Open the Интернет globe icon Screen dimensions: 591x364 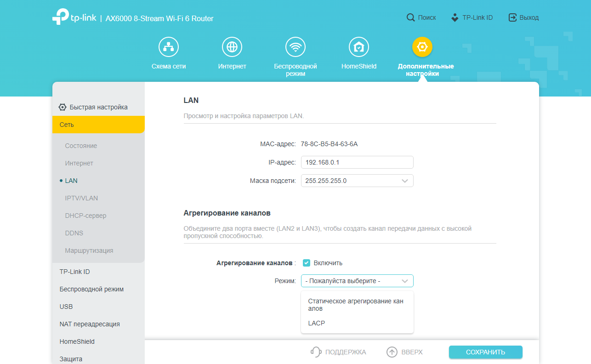(x=232, y=47)
